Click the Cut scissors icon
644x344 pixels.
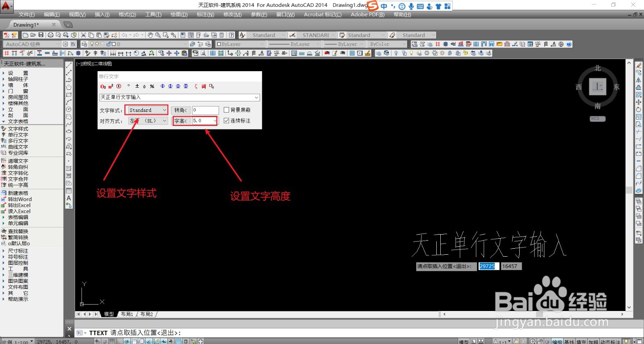(x=83, y=35)
